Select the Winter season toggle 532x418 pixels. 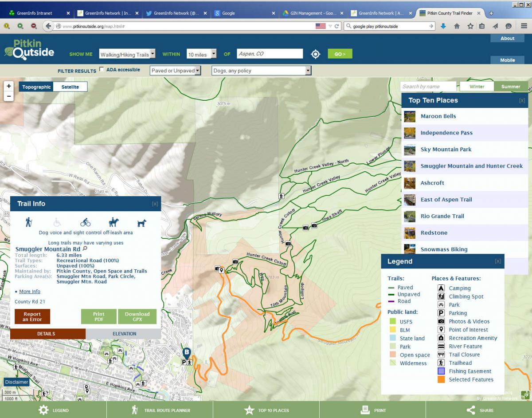tap(477, 87)
